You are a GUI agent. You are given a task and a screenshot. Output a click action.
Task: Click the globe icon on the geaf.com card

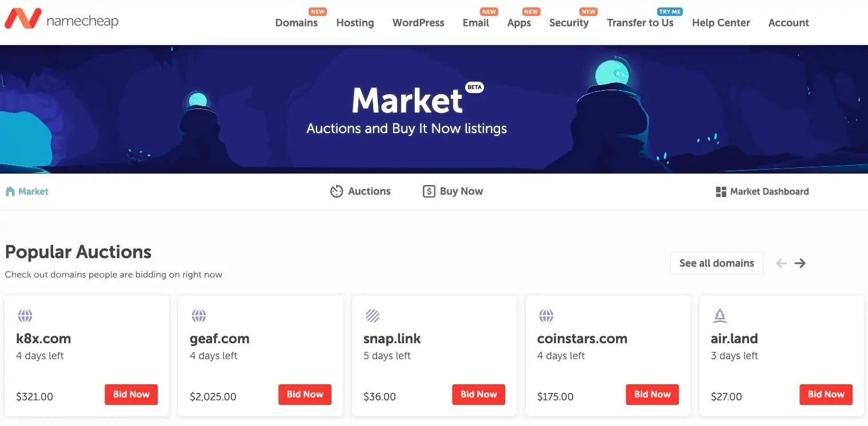pyautogui.click(x=198, y=316)
